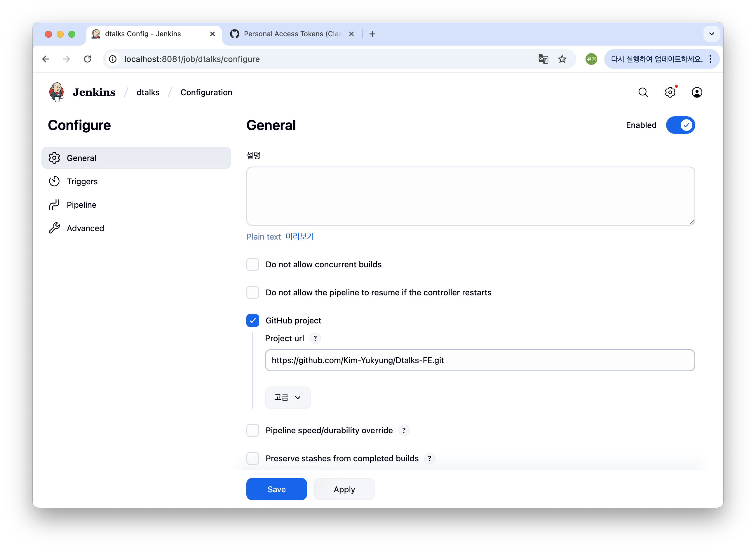Open Manage Jenkins gear icon
Screen dimensions: 756x551
tap(670, 92)
